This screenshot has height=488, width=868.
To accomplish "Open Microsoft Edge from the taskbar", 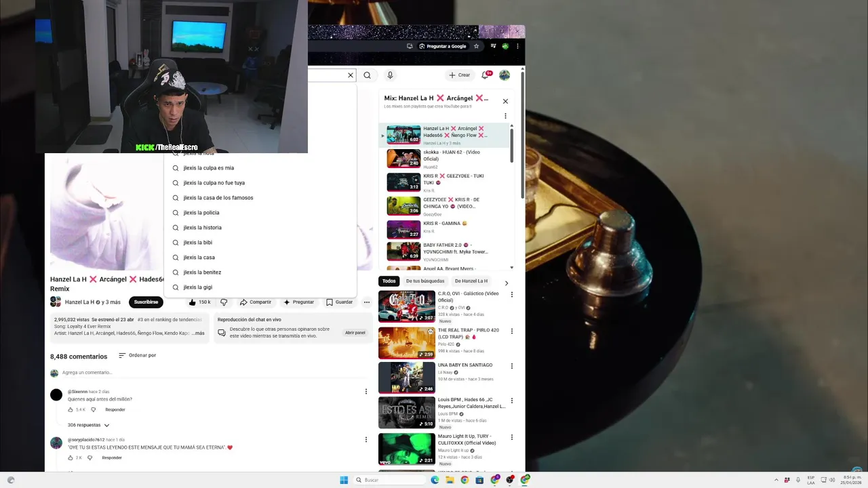I will point(435,480).
